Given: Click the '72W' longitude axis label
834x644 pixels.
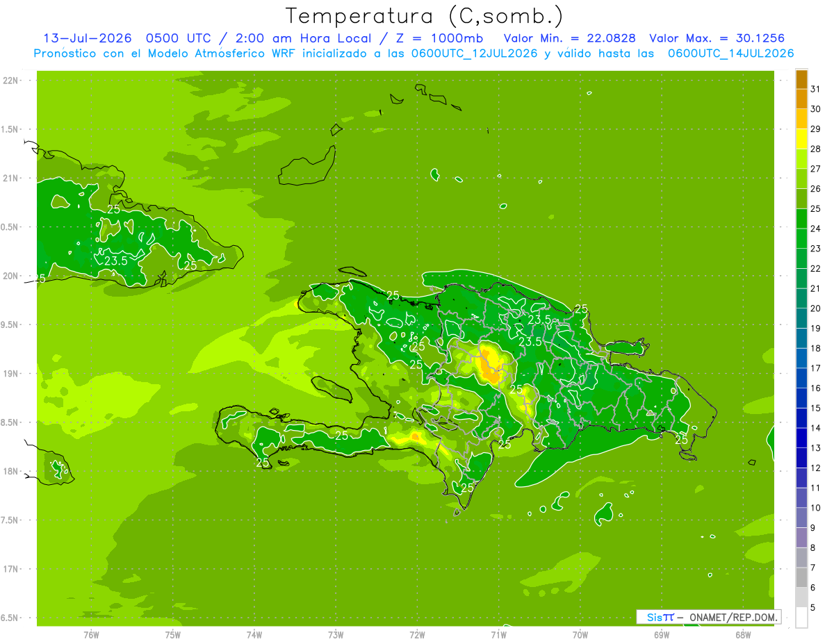Looking at the screenshot, I should point(417,634).
